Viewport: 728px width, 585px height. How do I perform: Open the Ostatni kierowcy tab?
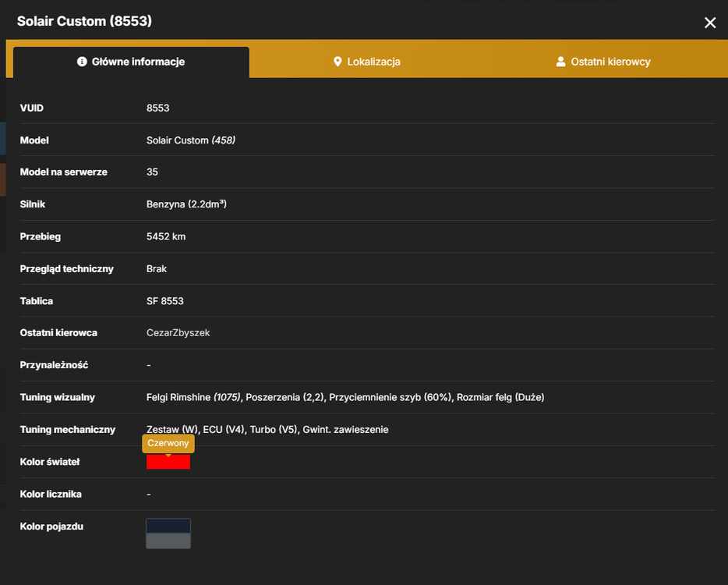tap(603, 62)
